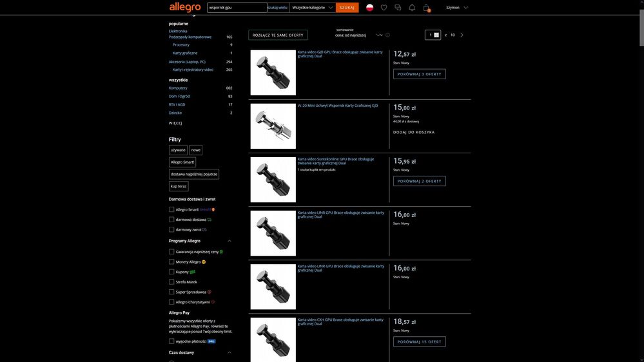
Task: Expand categories with WIĘCEJ
Action: 175,123
